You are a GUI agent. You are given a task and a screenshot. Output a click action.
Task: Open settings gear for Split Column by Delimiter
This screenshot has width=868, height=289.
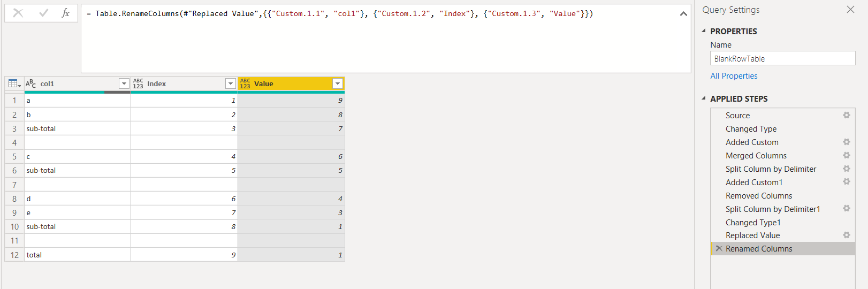[847, 169]
